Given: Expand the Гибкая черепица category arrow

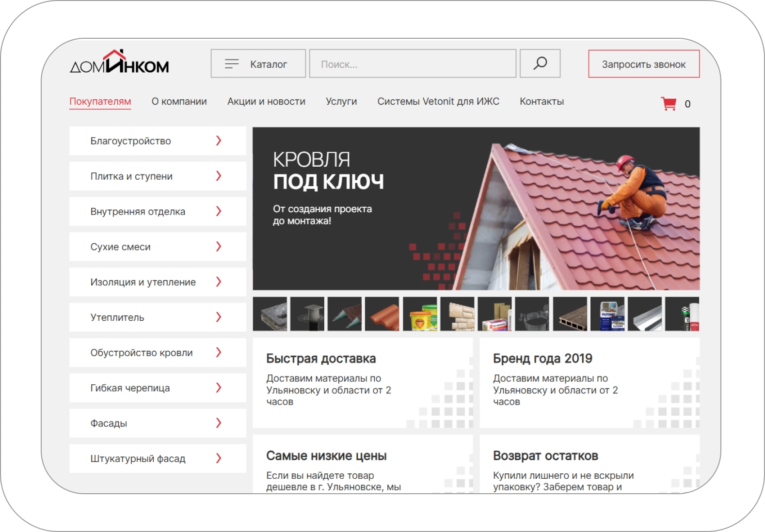Looking at the screenshot, I should point(219,388).
